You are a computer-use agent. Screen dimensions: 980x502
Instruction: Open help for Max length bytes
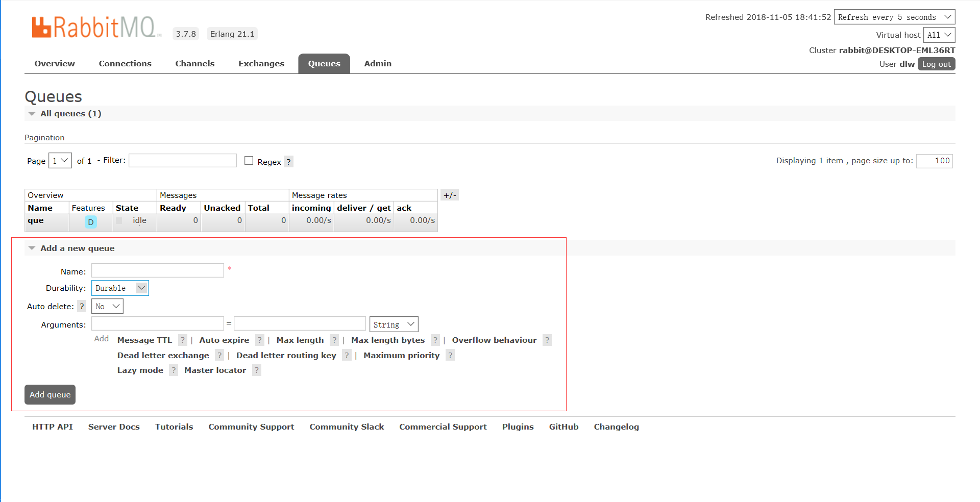(x=435, y=340)
